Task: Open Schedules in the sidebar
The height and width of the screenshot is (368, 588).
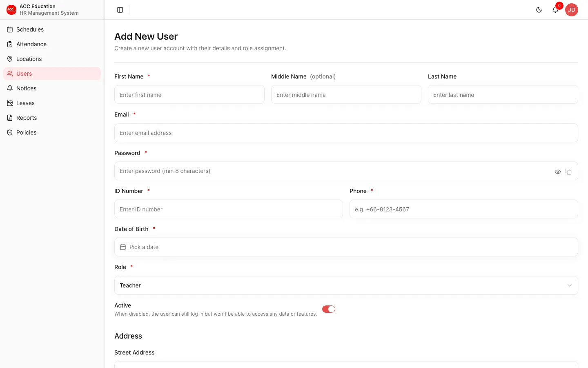Action: (52, 29)
